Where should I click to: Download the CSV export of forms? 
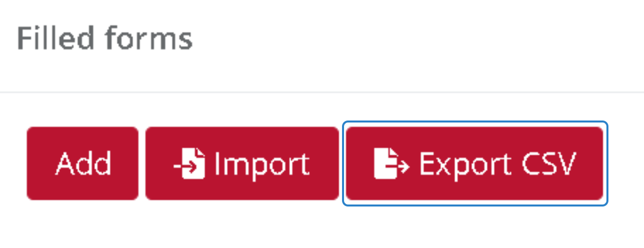tap(475, 163)
